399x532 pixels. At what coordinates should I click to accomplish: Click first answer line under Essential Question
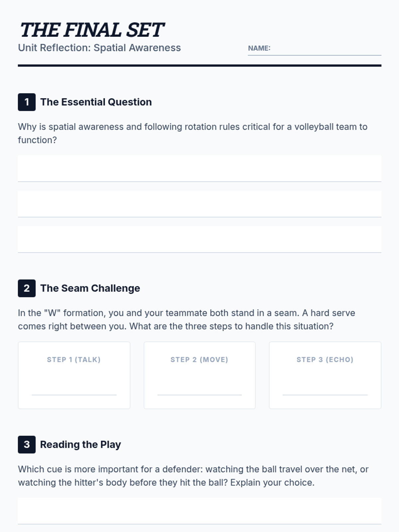tap(199, 169)
